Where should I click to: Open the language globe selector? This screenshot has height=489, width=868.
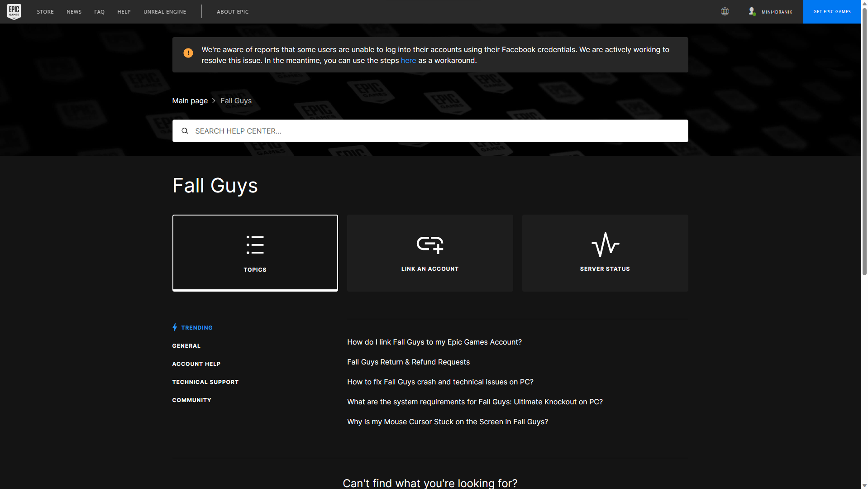(x=725, y=12)
